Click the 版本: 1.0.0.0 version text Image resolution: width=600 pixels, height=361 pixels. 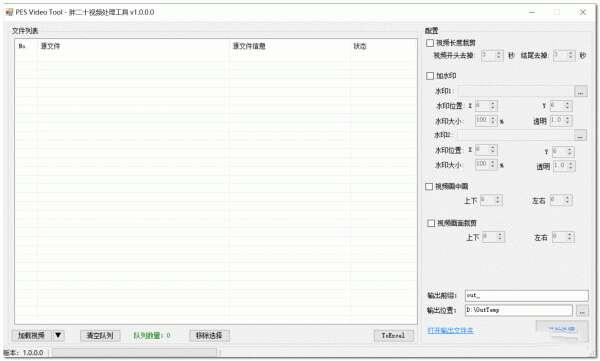23,353
